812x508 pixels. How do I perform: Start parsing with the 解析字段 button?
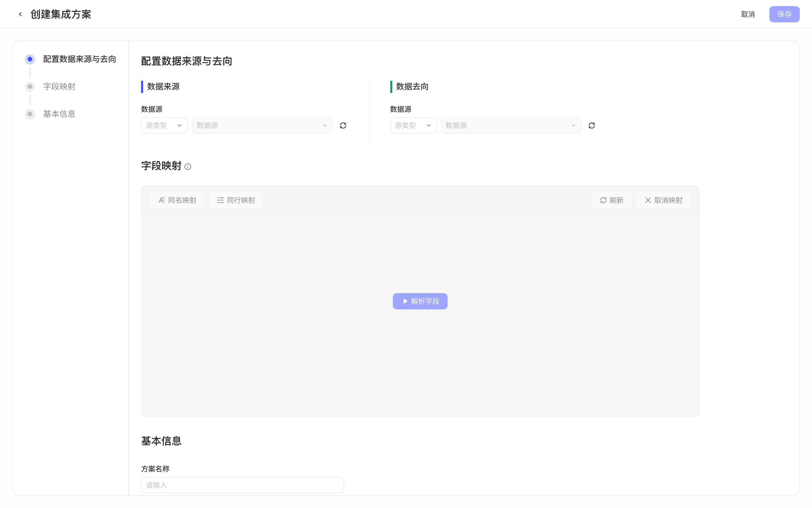coord(420,301)
